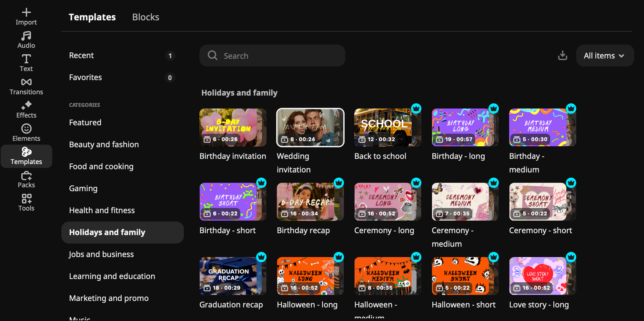Image resolution: width=644 pixels, height=321 pixels.
Task: Open the Effects panel
Action: (26, 110)
